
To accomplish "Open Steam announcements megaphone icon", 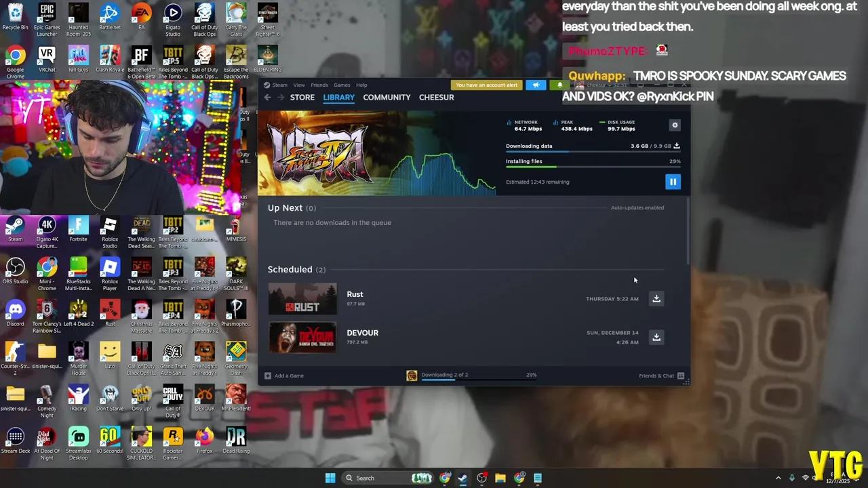I will click(x=536, y=85).
